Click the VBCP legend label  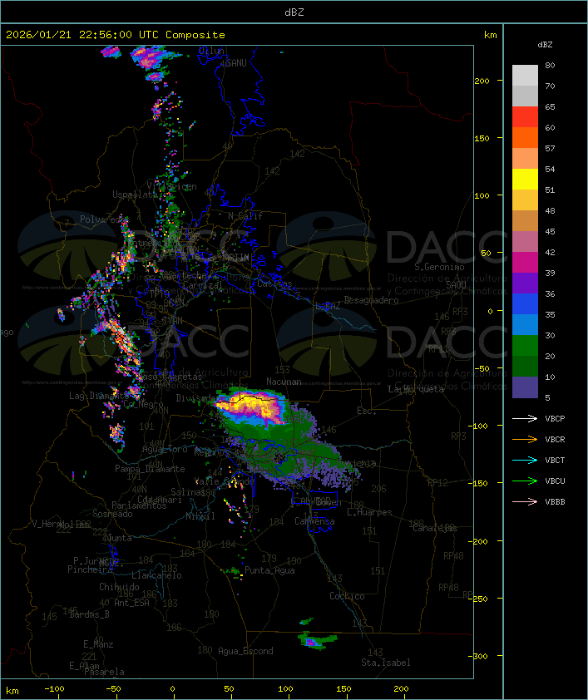(555, 419)
